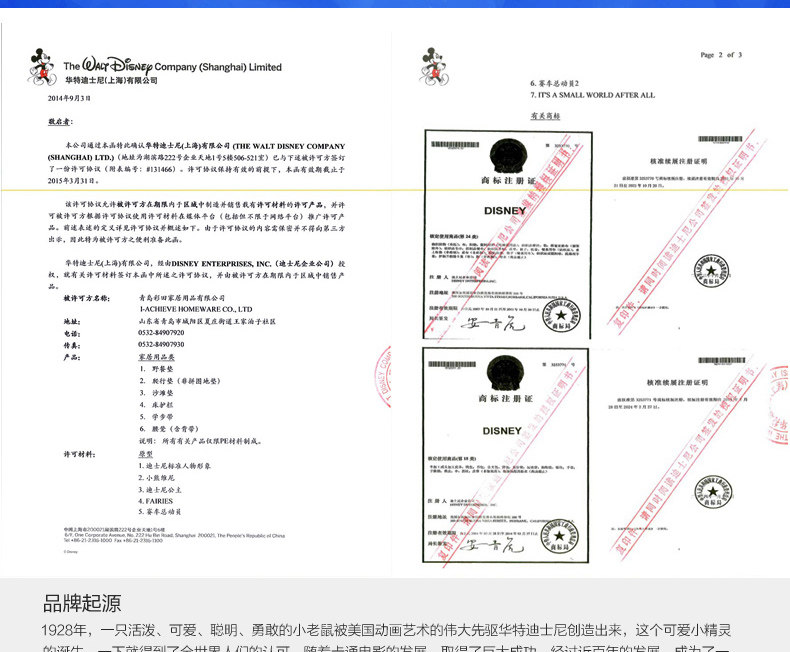Click the line 7. IT'S A SMALL WORLD AFTER ALL
This screenshot has height=652, width=790.
click(x=592, y=95)
